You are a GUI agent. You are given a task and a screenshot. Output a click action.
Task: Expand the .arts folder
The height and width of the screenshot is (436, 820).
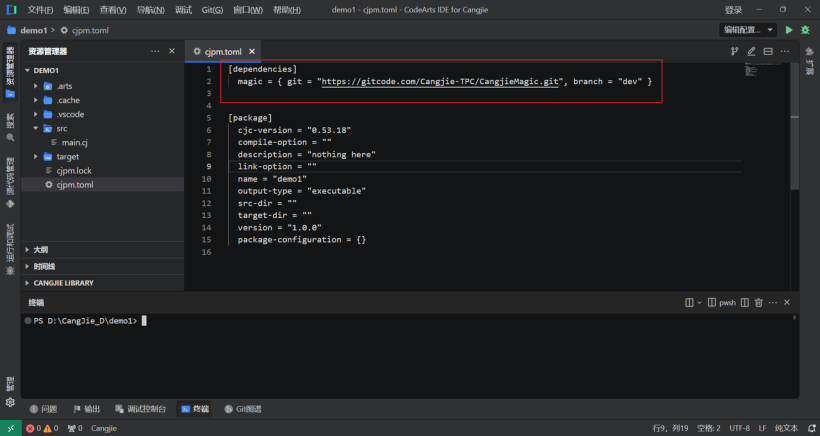tap(36, 86)
